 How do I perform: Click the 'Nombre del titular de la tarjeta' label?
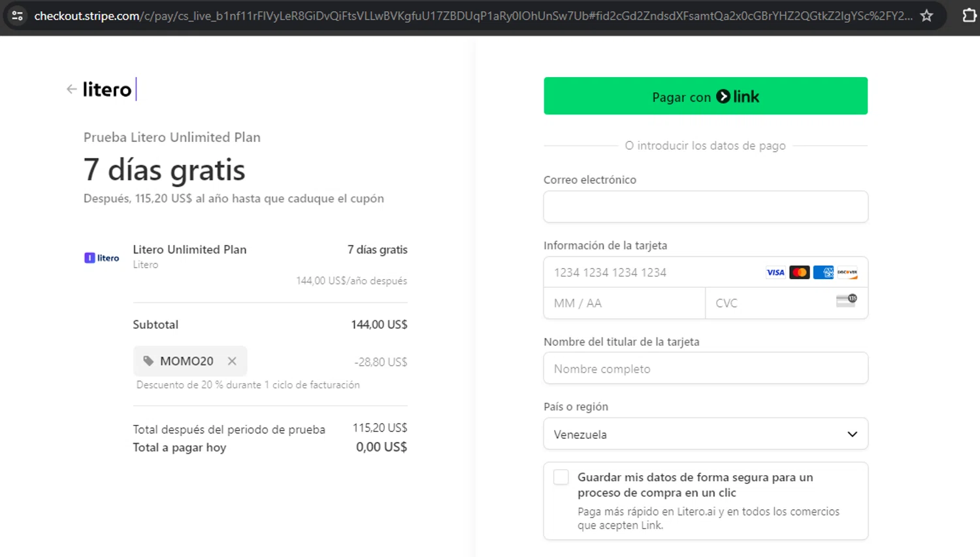click(621, 342)
